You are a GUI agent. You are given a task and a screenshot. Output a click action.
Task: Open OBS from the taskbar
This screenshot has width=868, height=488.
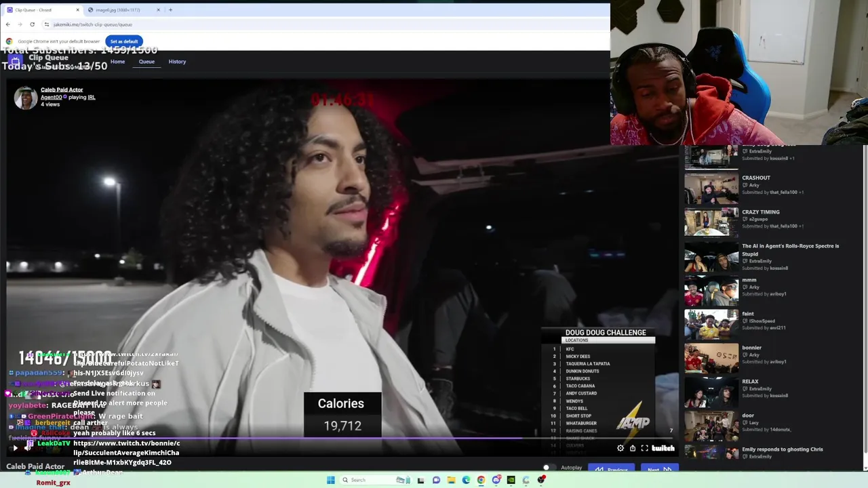541,480
